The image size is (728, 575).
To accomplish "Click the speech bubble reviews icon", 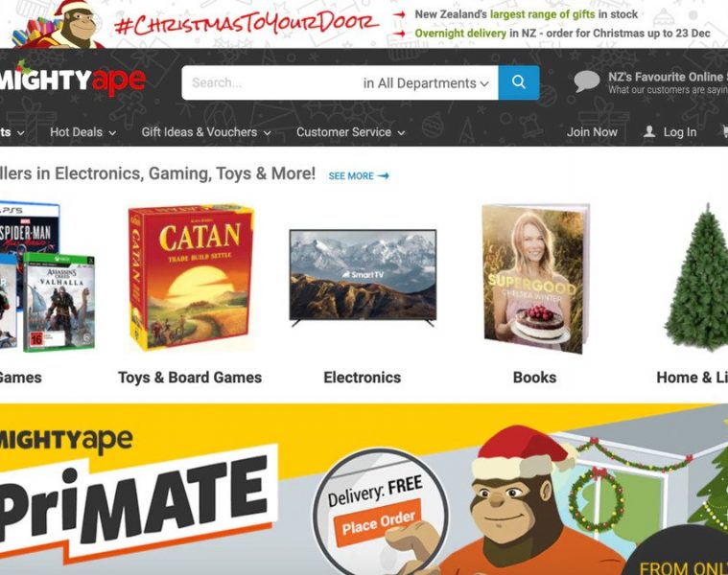I will click(x=587, y=81).
